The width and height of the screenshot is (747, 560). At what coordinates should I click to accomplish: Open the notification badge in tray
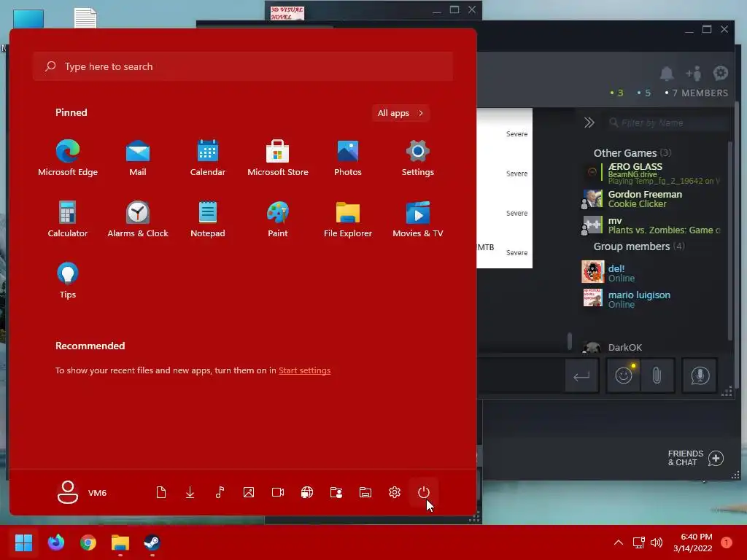point(727,542)
